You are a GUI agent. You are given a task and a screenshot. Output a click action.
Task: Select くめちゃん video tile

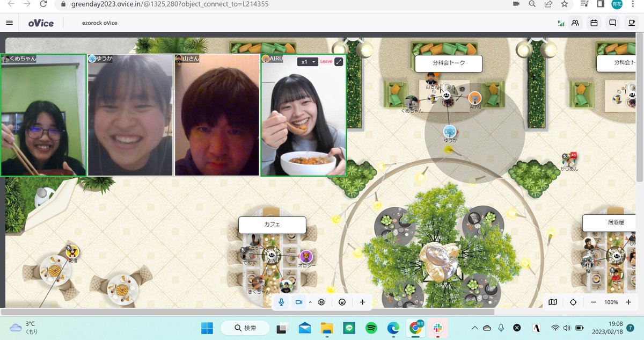(43, 115)
